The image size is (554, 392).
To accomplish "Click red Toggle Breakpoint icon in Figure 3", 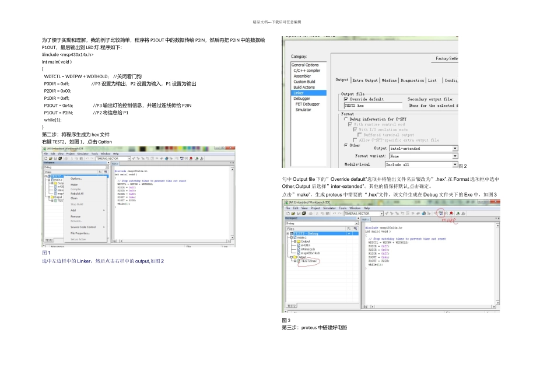I will (451, 213).
